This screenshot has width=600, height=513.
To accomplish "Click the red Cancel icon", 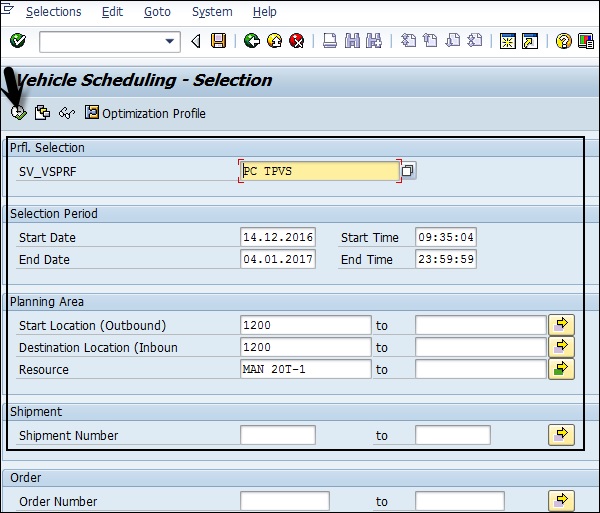I will 296,41.
